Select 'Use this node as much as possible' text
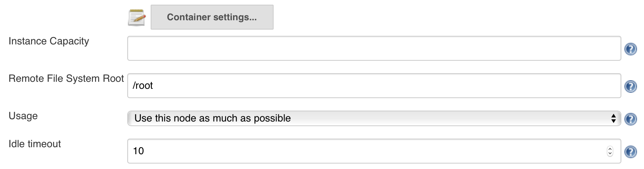The height and width of the screenshot is (169, 644). (x=212, y=118)
